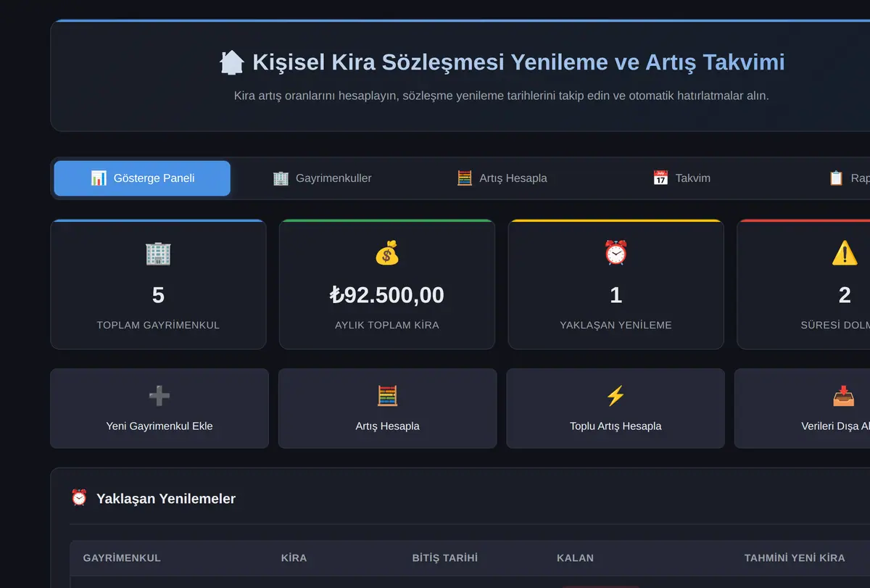Click the inbox tray icon on the export button

[x=843, y=396]
